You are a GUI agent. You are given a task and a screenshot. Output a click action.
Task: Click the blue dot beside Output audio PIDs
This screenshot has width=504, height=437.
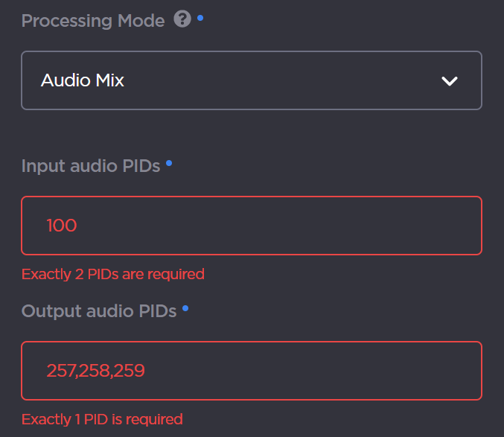(185, 307)
